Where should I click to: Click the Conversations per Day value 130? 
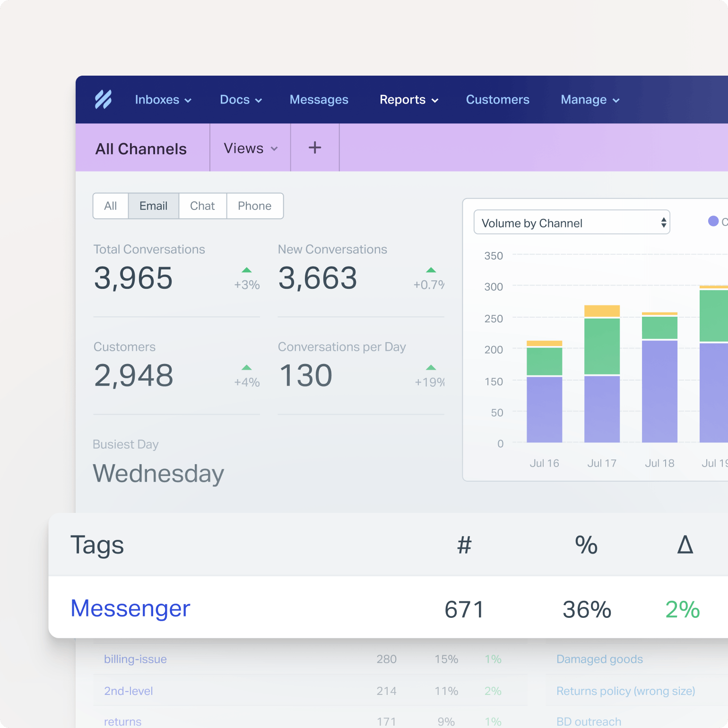click(306, 375)
